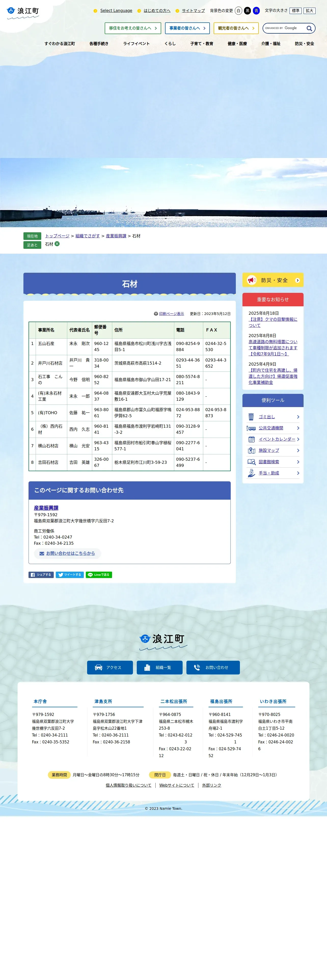The width and height of the screenshot is (327, 980).
Task: Open 外部リンク footer link
Action: click(212, 785)
